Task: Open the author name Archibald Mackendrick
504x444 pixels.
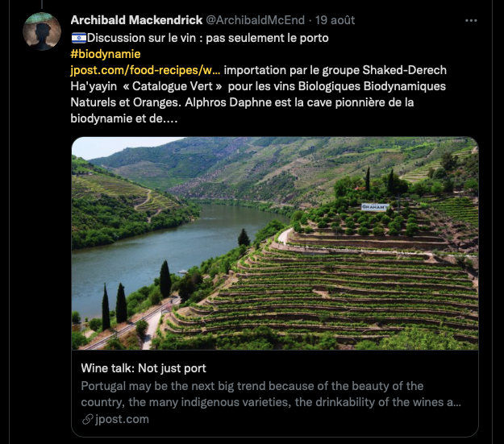Action: [x=136, y=19]
